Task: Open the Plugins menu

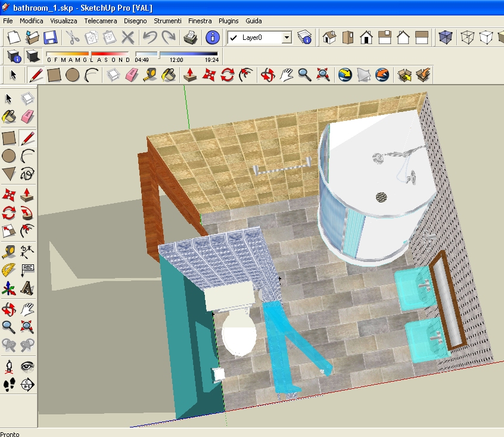Action: [229, 21]
